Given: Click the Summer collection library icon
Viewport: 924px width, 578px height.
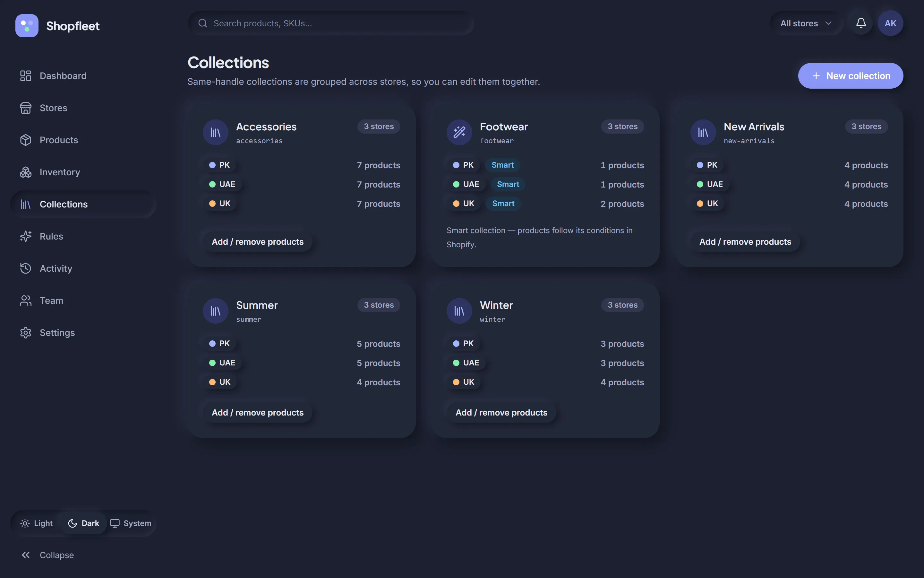Looking at the screenshot, I should (x=215, y=311).
